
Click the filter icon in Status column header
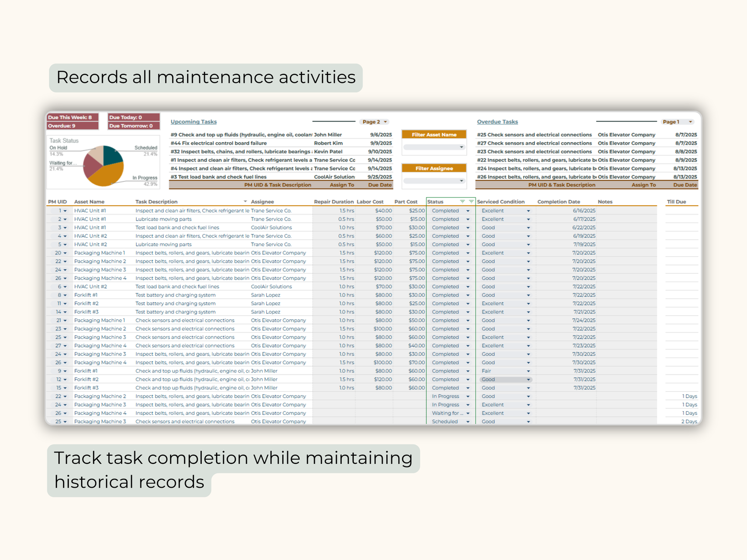click(x=462, y=201)
